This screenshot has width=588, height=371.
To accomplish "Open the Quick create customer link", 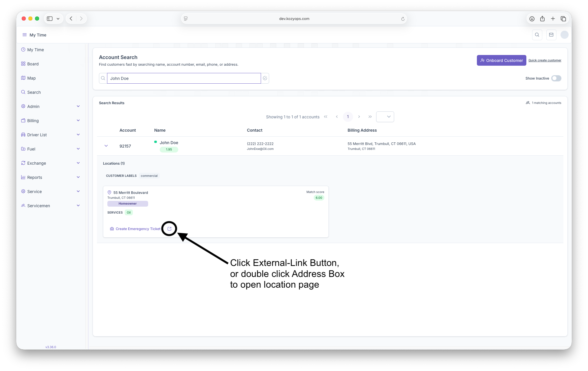I will [545, 60].
